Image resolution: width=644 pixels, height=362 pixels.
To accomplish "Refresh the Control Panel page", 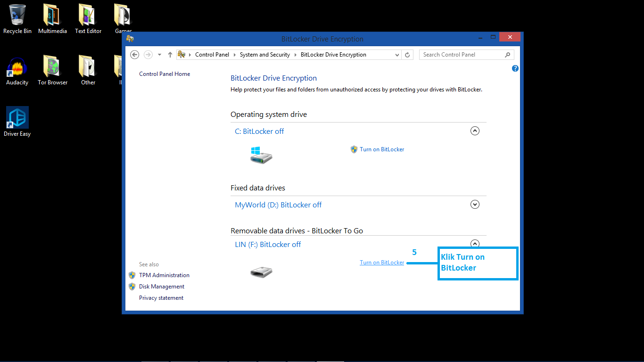I will (408, 55).
